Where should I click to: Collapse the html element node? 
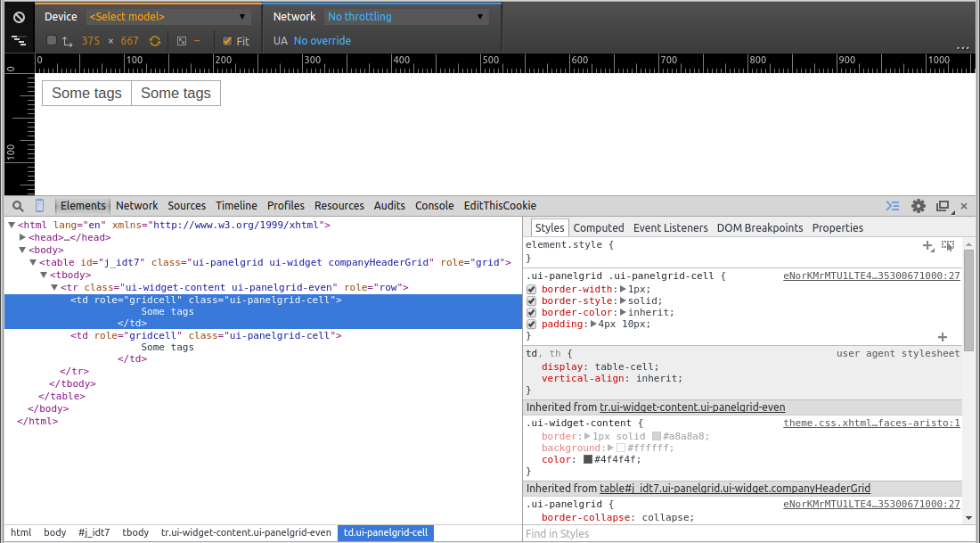coord(12,226)
